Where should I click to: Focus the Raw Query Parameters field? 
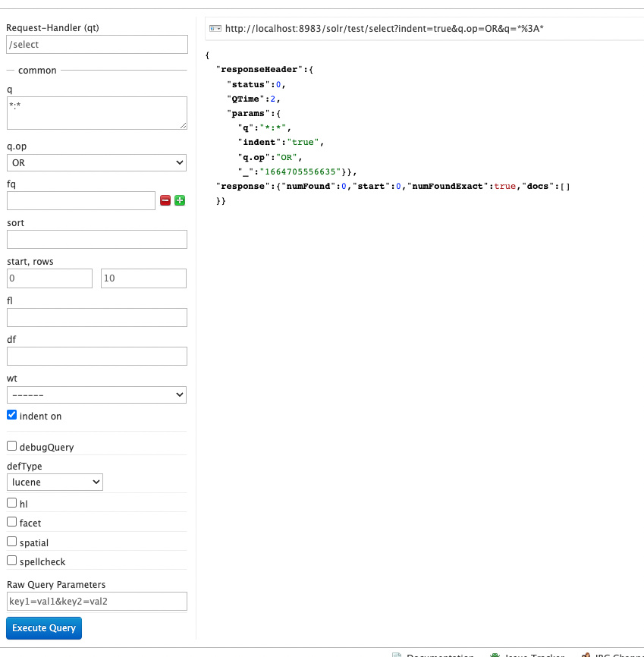(96, 602)
